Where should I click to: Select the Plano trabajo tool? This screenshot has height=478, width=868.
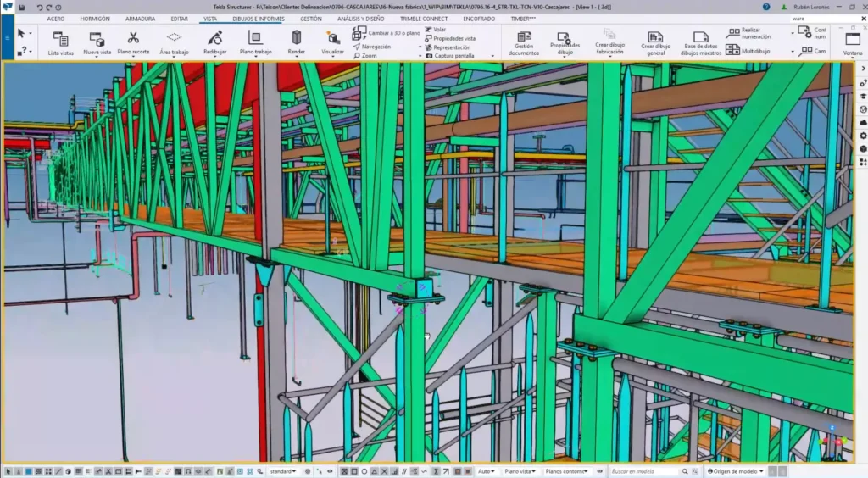point(255,43)
